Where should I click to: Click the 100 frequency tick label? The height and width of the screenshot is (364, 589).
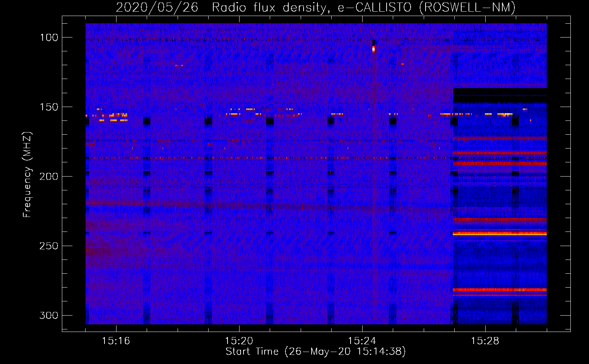click(49, 37)
